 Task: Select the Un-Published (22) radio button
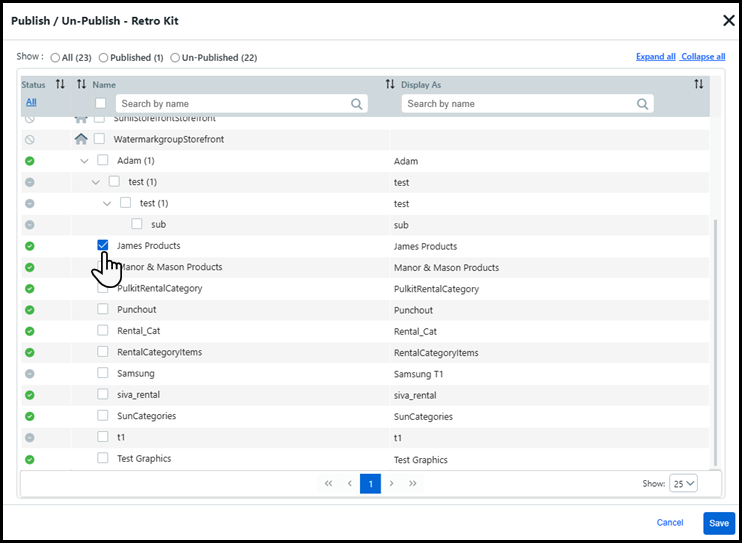tap(175, 58)
